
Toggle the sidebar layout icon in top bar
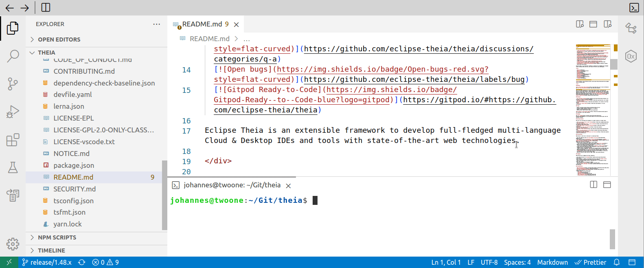click(x=46, y=7)
